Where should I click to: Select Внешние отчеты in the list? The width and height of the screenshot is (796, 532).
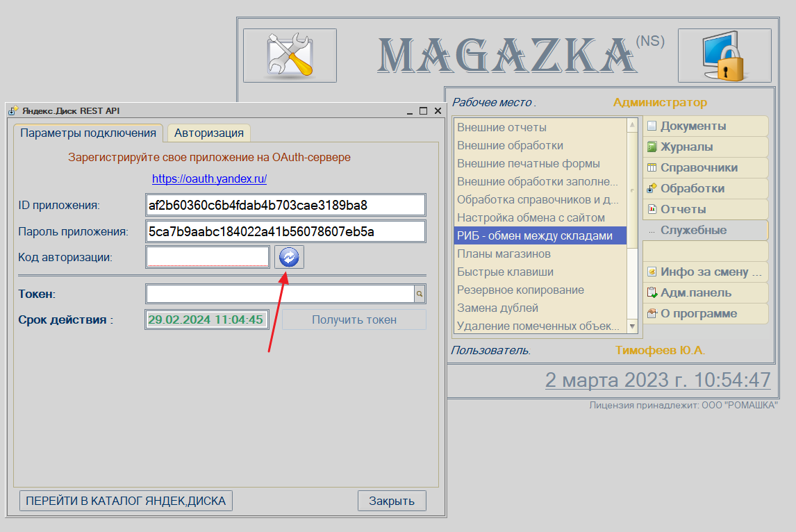coord(540,127)
